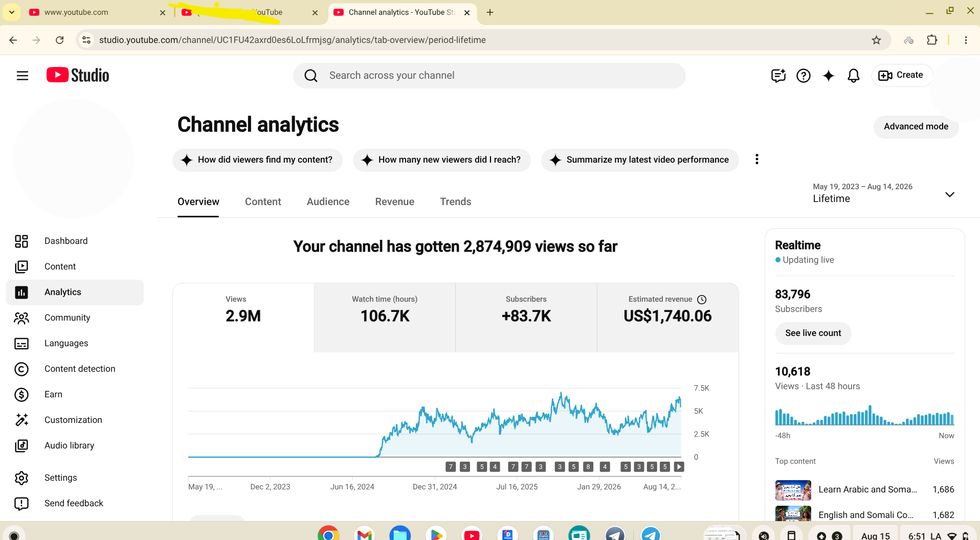Click the 10,618 views last 48 hours value
The image size is (980, 540).
point(793,372)
